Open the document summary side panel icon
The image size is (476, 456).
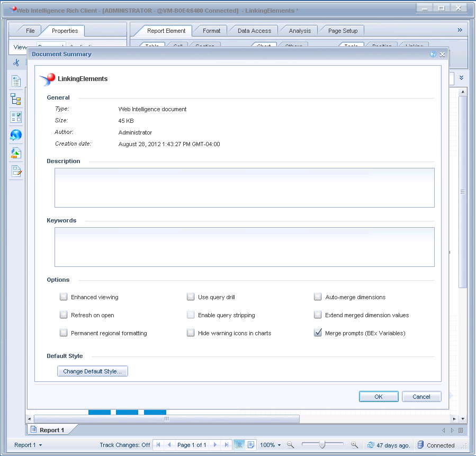coord(16,81)
